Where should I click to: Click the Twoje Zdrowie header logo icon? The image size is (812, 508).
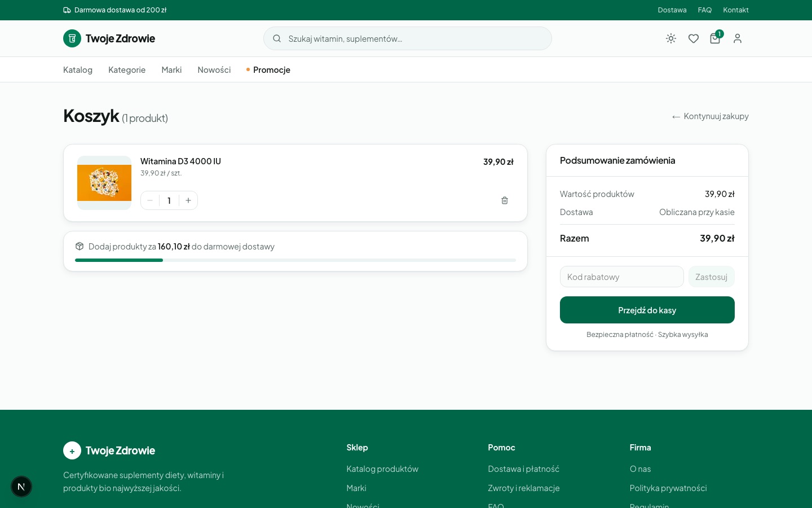[x=72, y=38]
